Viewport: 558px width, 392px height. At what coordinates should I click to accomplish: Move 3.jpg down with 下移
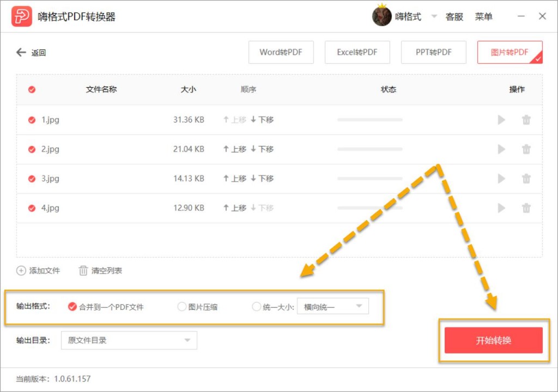[262, 179]
